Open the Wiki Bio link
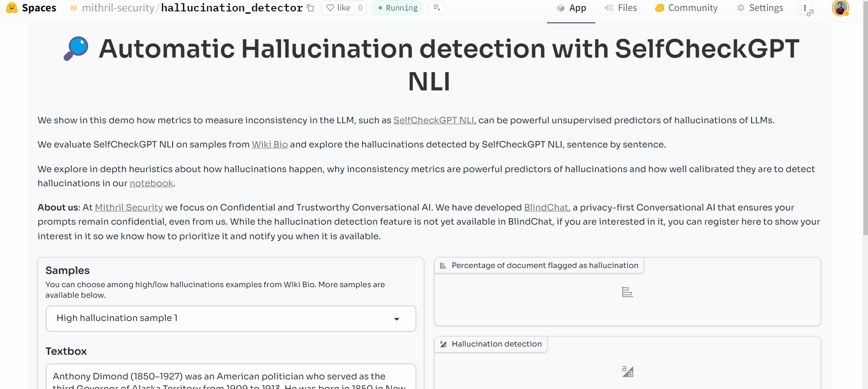Screen dimensions: 868x389 point(270,144)
